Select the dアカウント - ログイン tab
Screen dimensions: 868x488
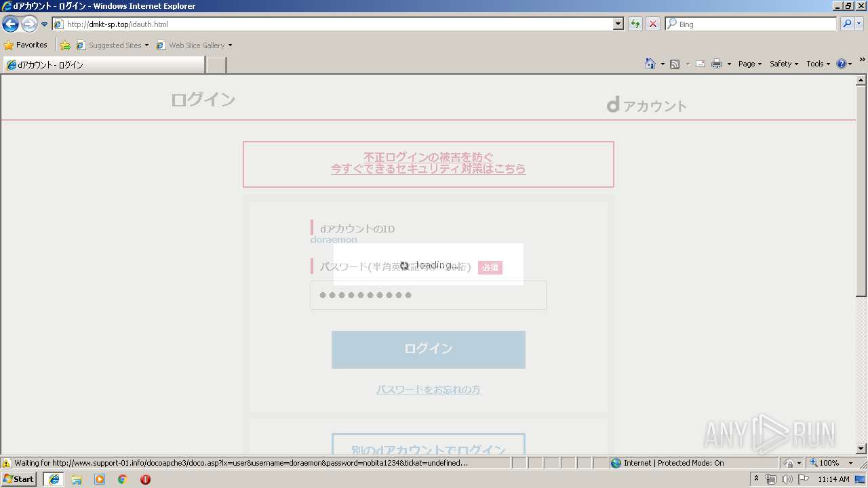(x=104, y=65)
